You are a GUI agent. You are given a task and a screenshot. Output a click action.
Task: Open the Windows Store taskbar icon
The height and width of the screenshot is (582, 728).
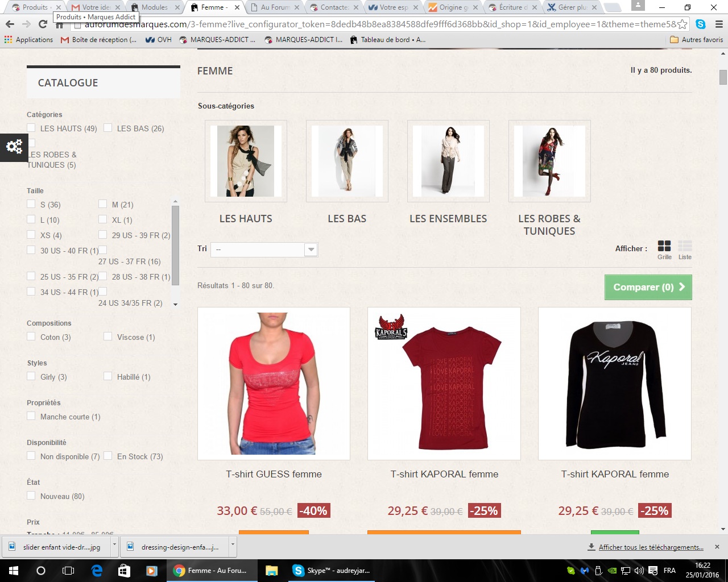click(124, 571)
